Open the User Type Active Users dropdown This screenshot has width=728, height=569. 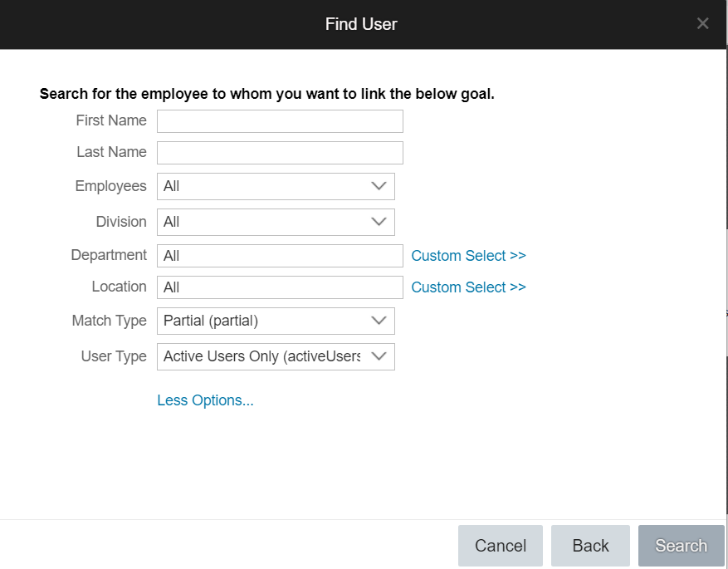click(276, 356)
